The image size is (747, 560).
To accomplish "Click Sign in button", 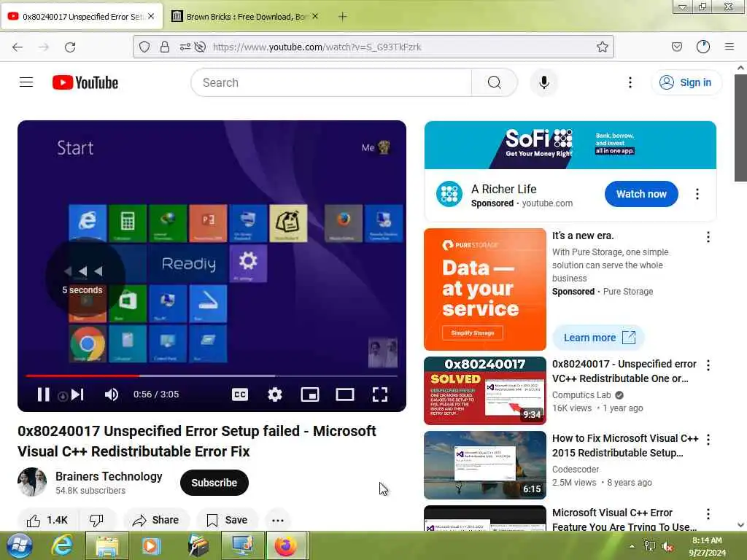I will 686,82.
